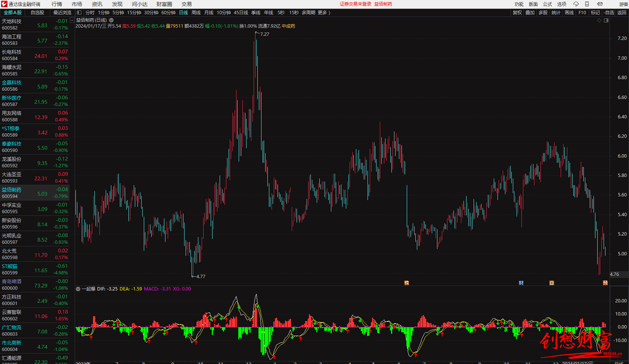This screenshot has height=364, width=629.
Task: Switch to the 年线 period
Action: click(x=269, y=13)
